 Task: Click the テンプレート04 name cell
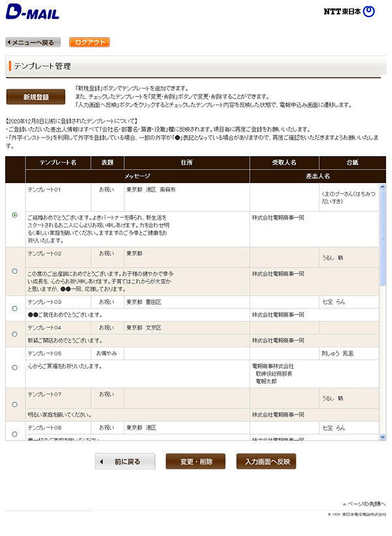(58, 328)
